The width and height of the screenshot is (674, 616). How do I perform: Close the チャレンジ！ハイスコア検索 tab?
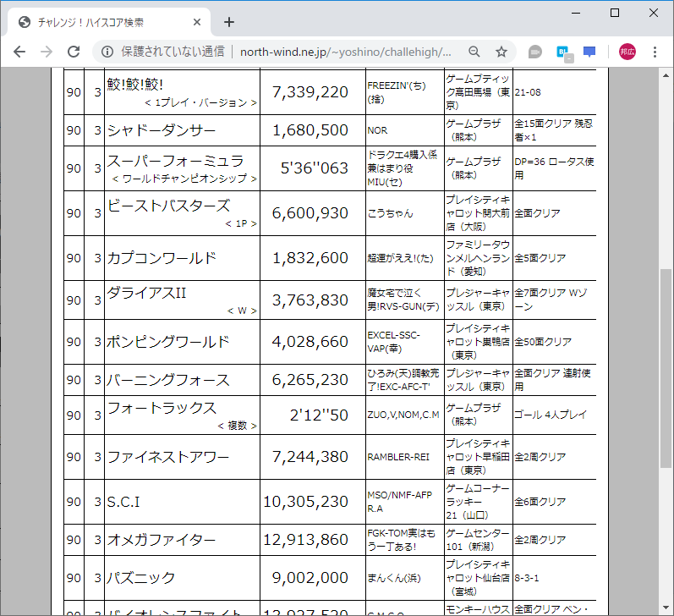(x=197, y=22)
